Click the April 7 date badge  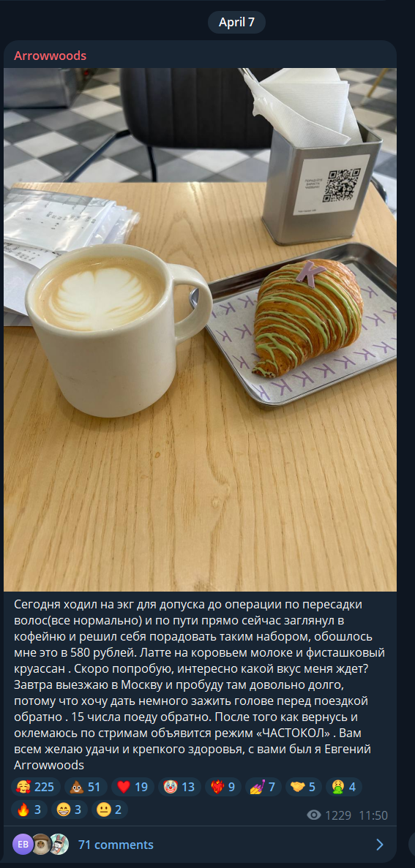point(236,22)
